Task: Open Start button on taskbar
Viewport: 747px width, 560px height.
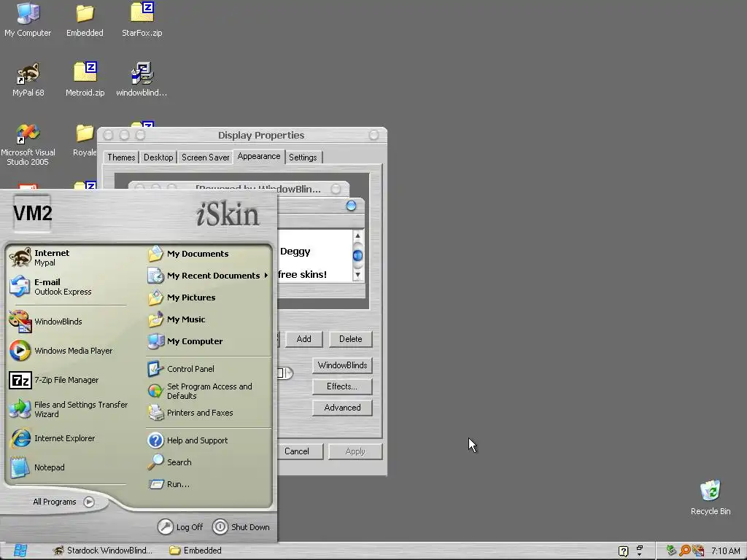Action: point(20,551)
